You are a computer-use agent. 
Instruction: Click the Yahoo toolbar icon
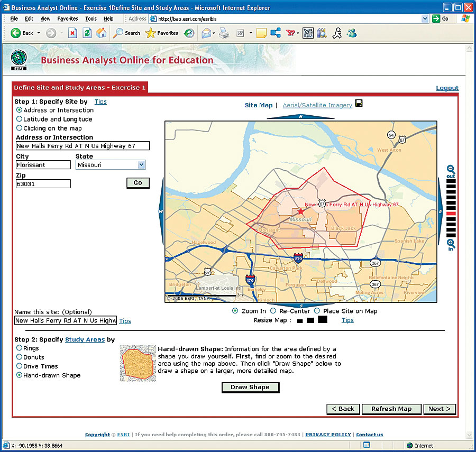tap(290, 33)
